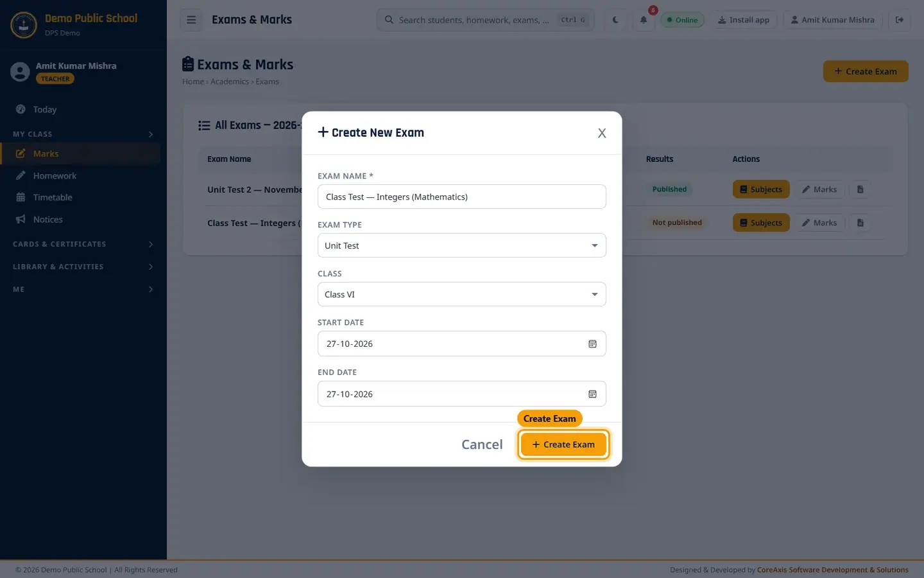Click the Install app button
The height and width of the screenshot is (578, 924).
pyautogui.click(x=744, y=20)
